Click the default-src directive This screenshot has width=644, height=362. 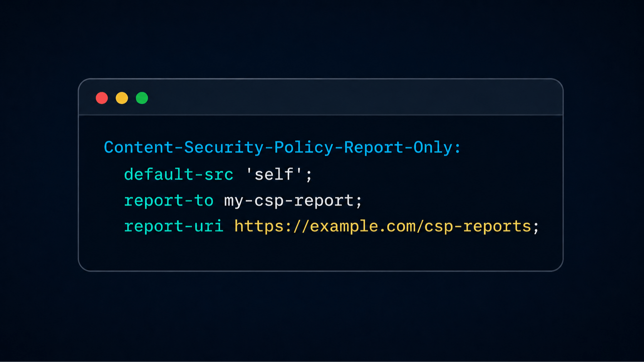pyautogui.click(x=179, y=175)
